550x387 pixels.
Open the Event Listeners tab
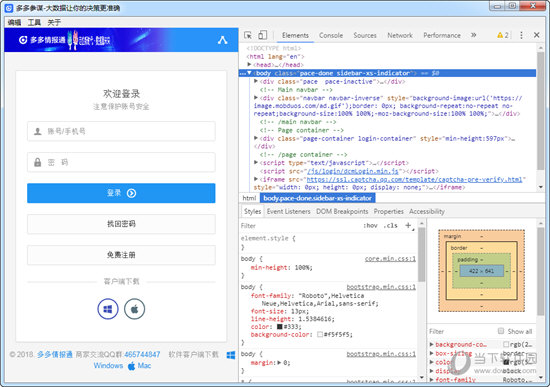(288, 212)
